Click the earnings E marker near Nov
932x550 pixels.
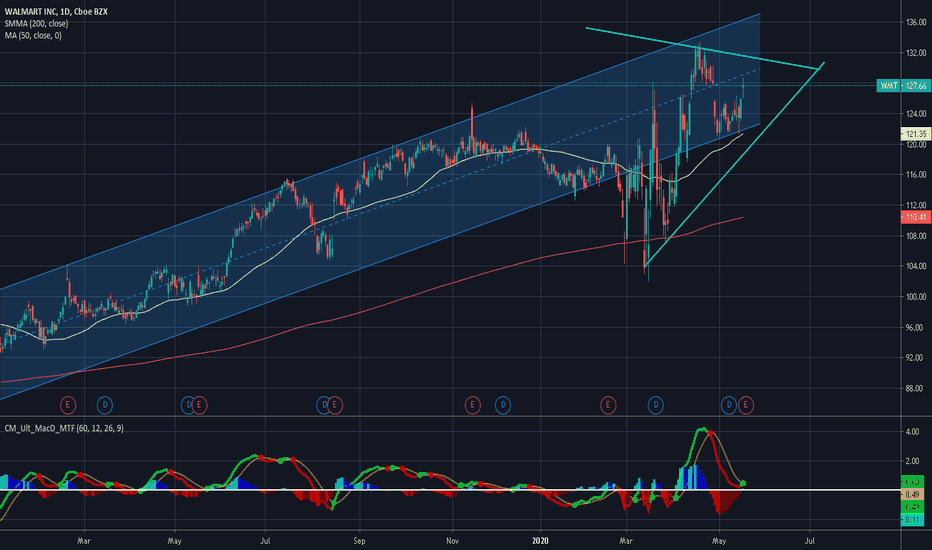473,406
